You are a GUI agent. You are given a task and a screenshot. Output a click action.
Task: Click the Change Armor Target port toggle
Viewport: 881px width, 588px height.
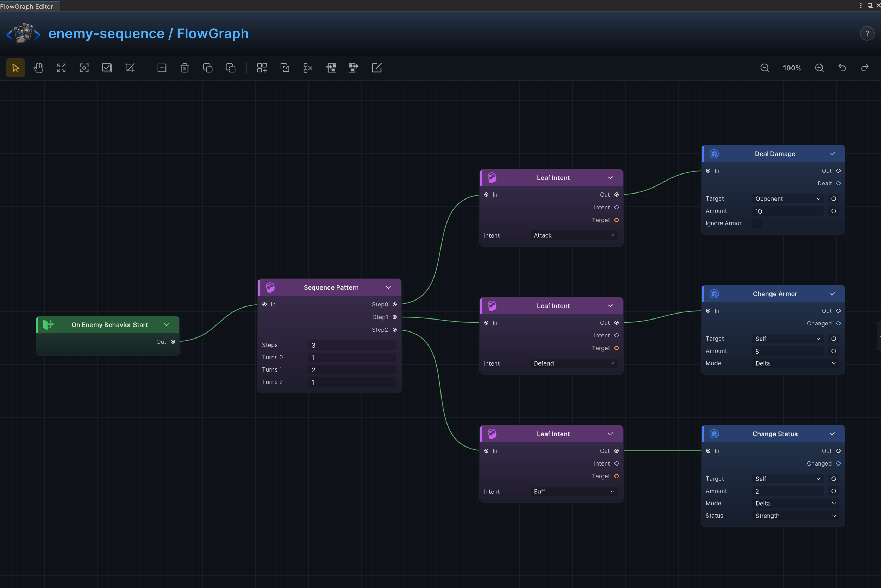[833, 339]
